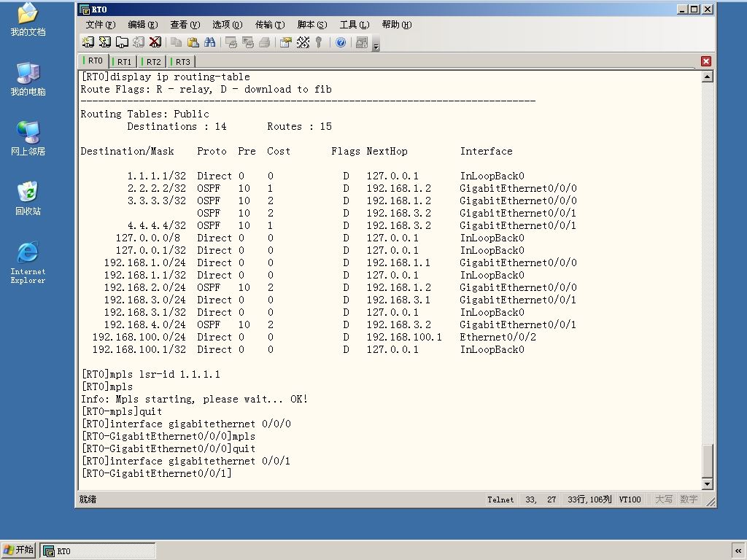
Task: Open 我的电脑 desktop icon
Action: (x=28, y=79)
